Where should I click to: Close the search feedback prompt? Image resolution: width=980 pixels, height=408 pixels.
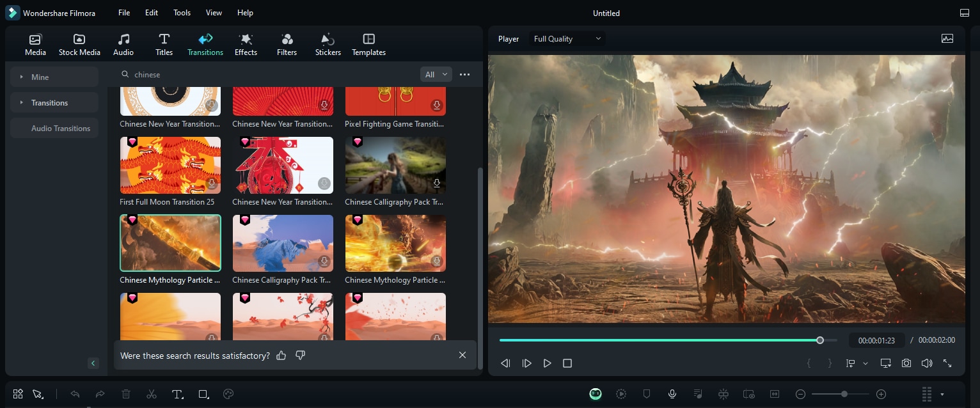[x=462, y=355]
